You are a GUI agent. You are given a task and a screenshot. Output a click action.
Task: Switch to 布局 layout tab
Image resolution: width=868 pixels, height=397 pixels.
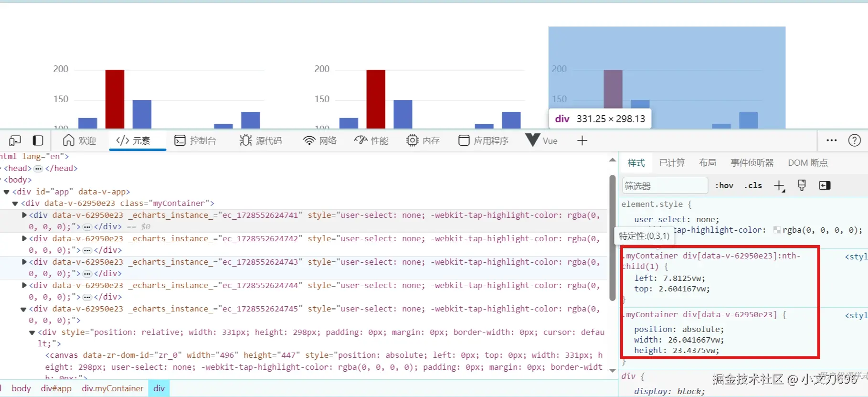click(x=708, y=163)
